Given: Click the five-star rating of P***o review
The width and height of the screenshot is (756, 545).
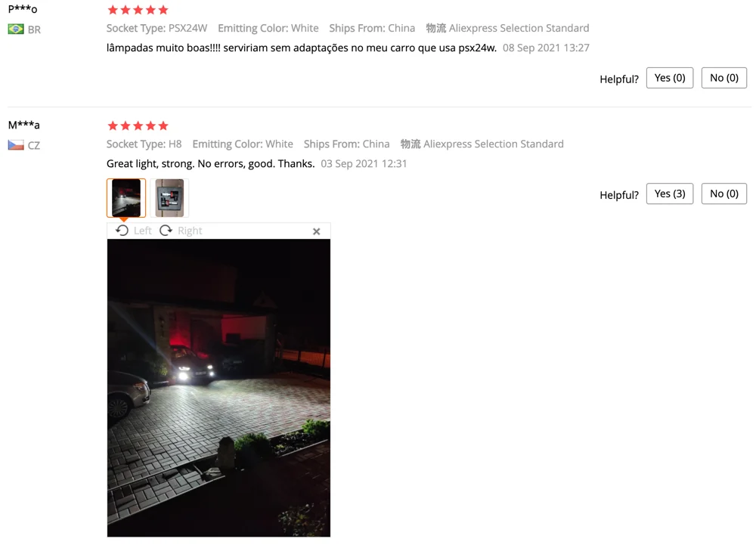Looking at the screenshot, I should pos(138,10).
